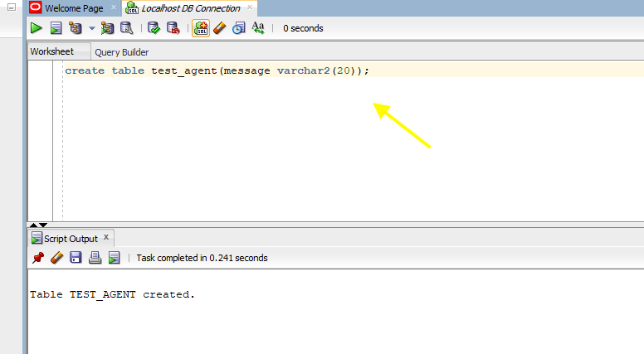Image resolution: width=644 pixels, height=354 pixels.
Task: Click the Rollback icon
Action: pos(173,28)
